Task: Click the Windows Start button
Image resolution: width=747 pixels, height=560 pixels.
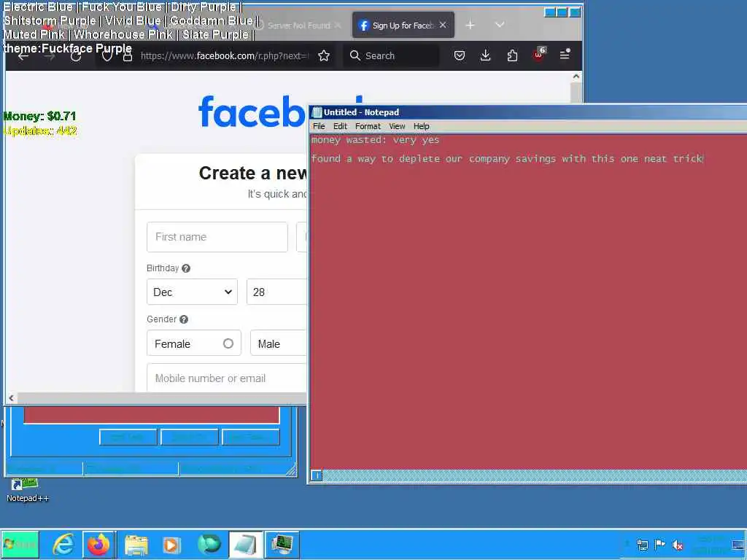Action: (x=20, y=544)
